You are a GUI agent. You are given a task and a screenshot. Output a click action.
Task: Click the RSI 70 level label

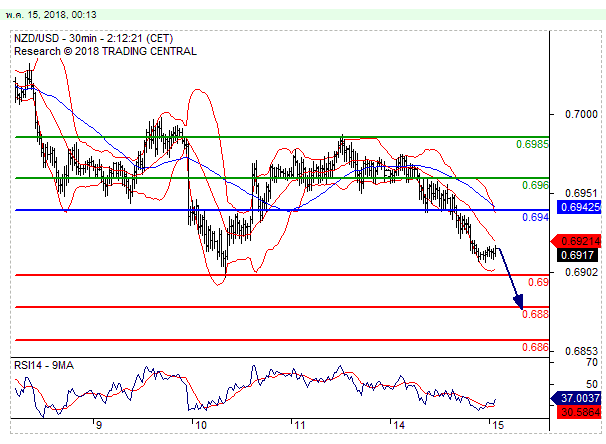(592, 362)
